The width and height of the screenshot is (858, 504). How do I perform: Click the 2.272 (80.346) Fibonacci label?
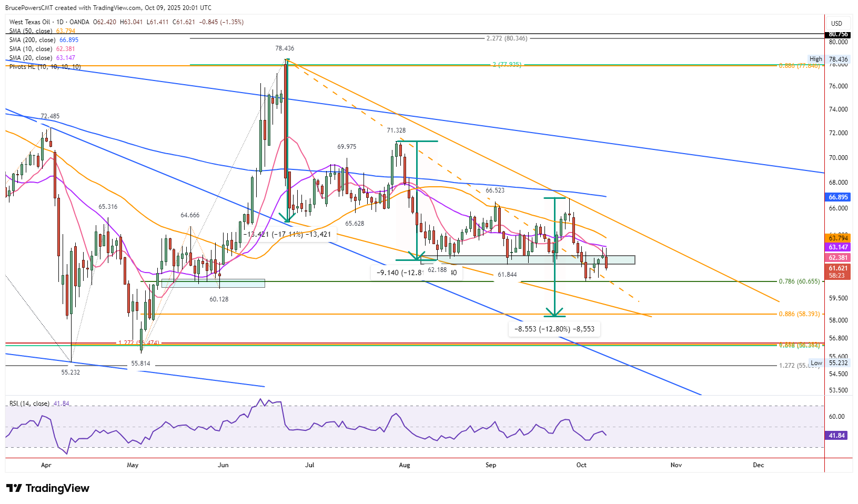coord(507,38)
